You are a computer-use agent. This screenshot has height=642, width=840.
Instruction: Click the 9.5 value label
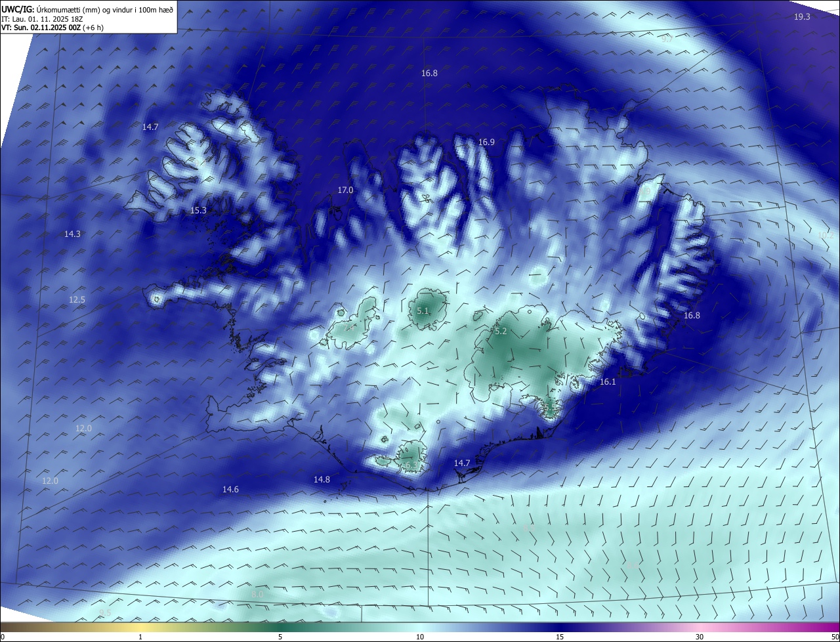(105, 612)
